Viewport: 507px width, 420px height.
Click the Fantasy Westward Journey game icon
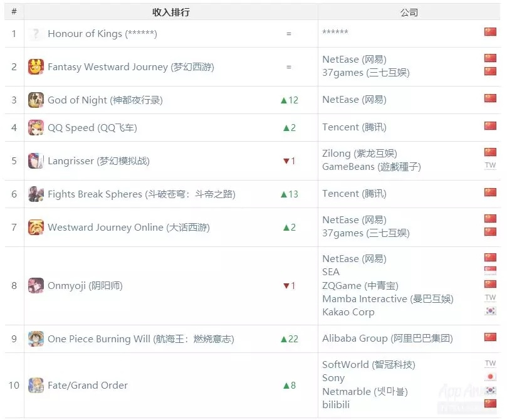[36, 67]
